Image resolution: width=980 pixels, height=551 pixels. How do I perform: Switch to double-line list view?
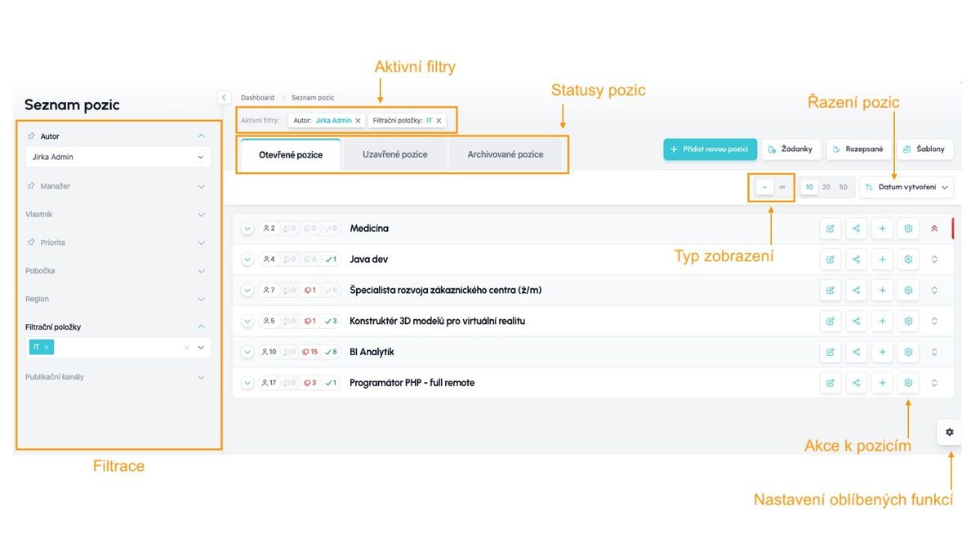pos(782,187)
